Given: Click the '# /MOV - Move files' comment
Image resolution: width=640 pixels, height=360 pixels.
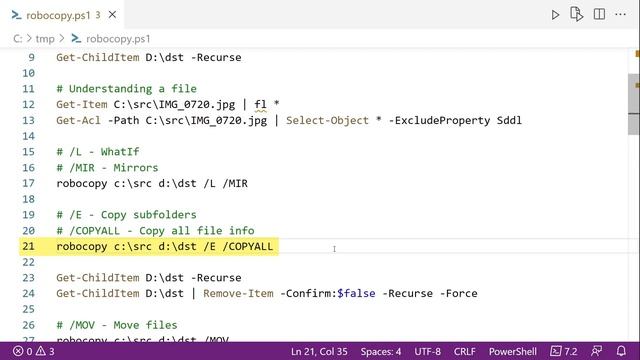Looking at the screenshot, I should click(117, 325).
